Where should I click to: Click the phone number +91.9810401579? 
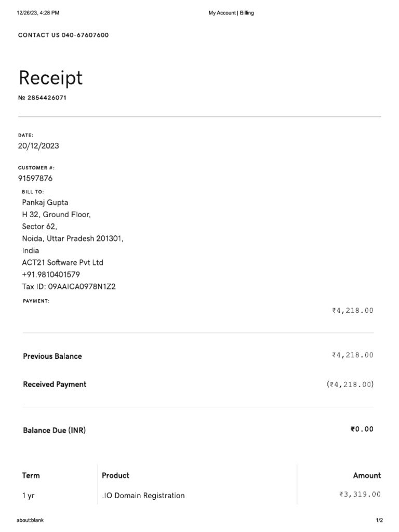pos(51,274)
